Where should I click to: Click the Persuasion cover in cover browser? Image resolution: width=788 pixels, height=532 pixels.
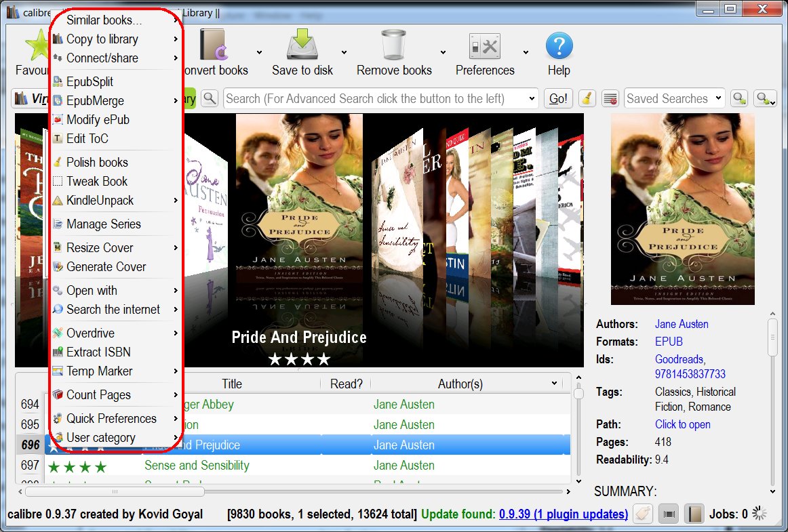[205, 211]
